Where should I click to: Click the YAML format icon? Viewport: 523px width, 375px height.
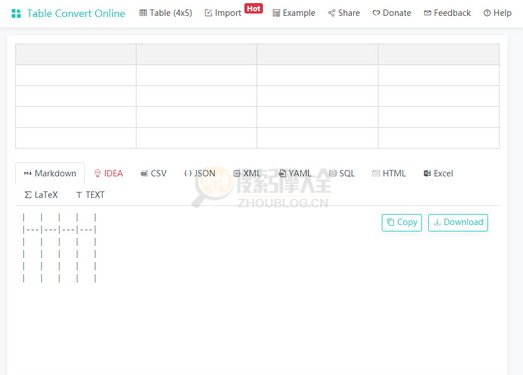click(282, 173)
